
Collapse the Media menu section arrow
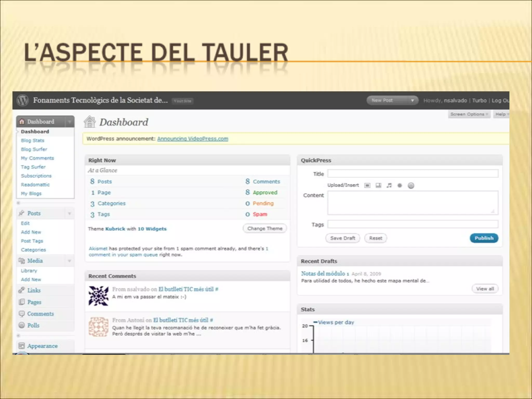(69, 261)
